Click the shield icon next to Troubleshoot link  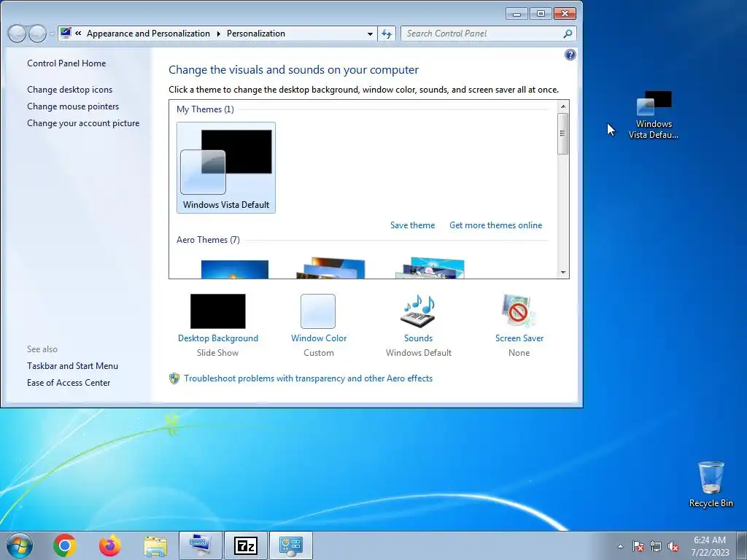coord(174,378)
